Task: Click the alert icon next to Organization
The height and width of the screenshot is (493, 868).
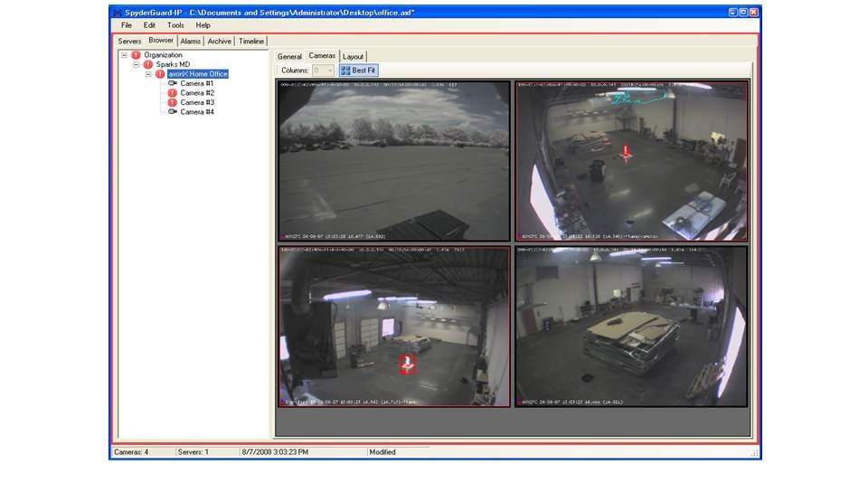Action: [137, 55]
